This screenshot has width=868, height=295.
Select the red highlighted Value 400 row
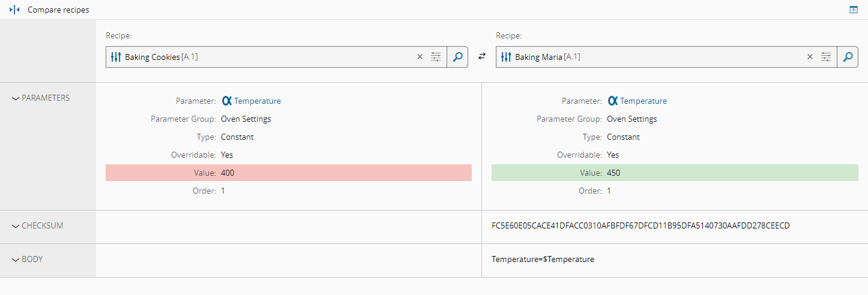288,173
